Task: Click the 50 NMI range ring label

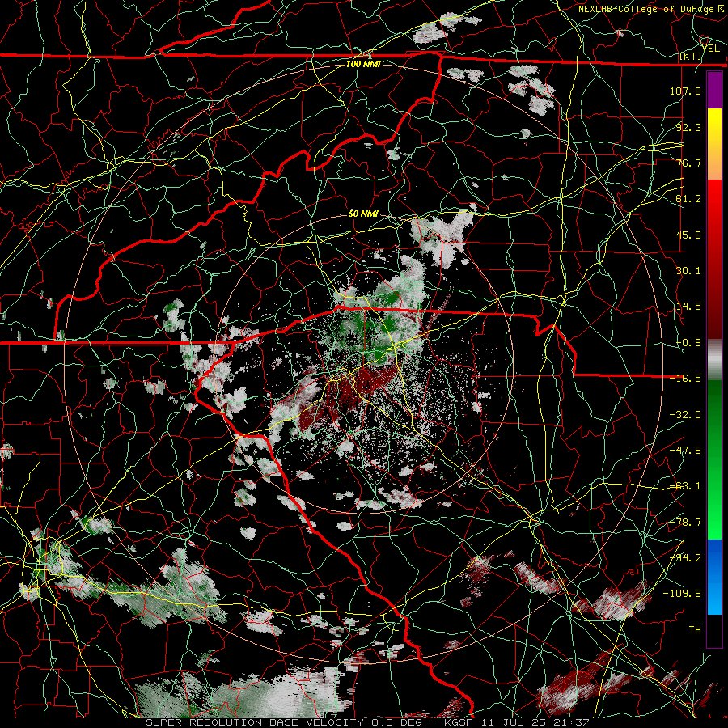Action: pyautogui.click(x=363, y=214)
